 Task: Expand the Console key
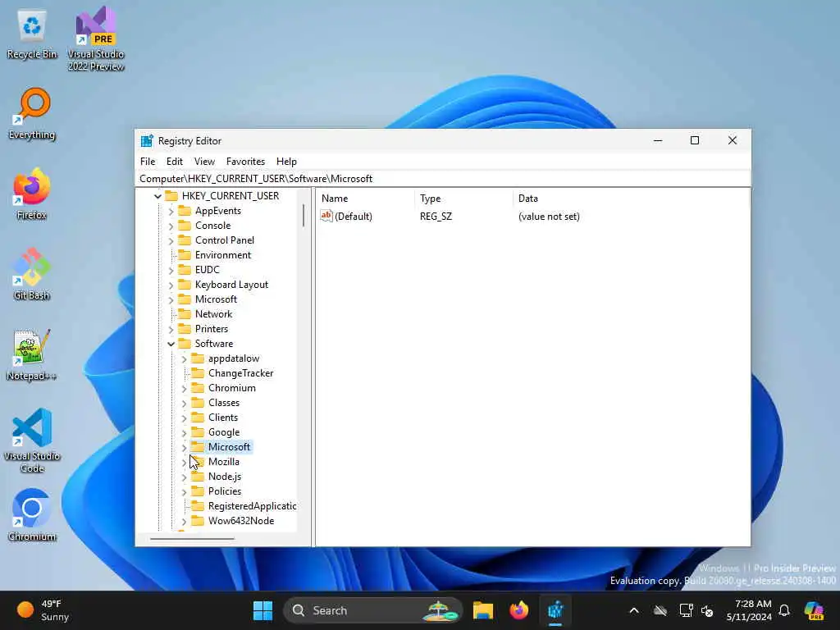(x=171, y=226)
